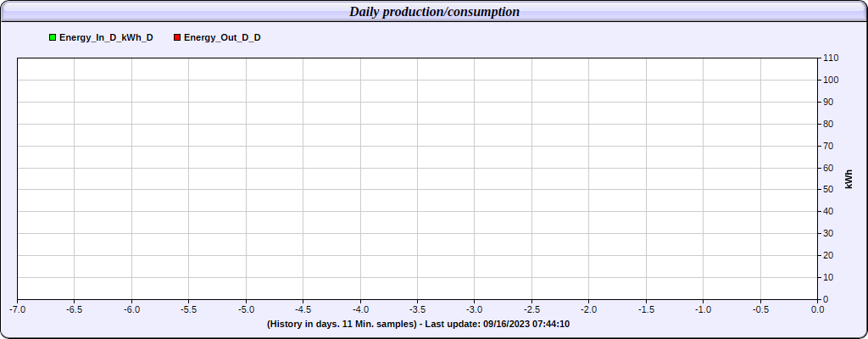
Task: Click the -2.0 x-axis label
Action: pyautogui.click(x=589, y=309)
